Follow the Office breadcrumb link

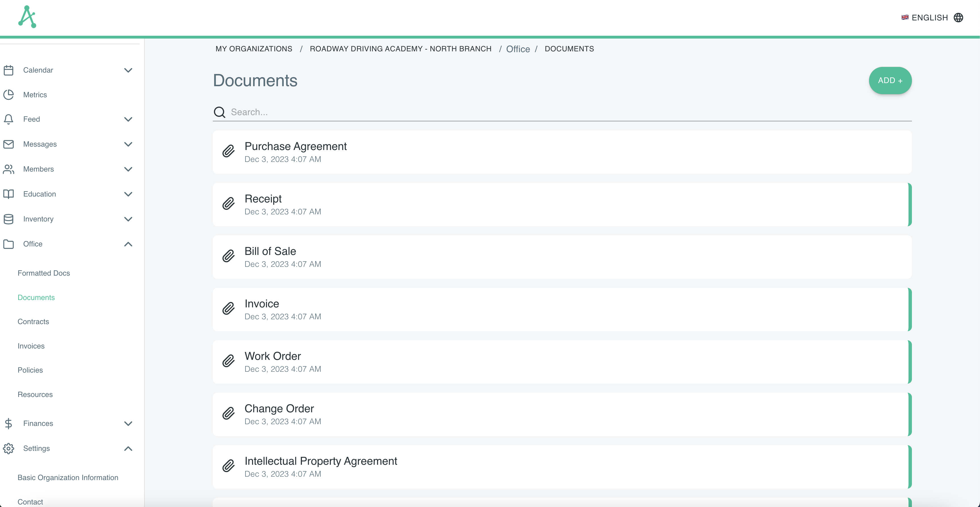pos(518,49)
